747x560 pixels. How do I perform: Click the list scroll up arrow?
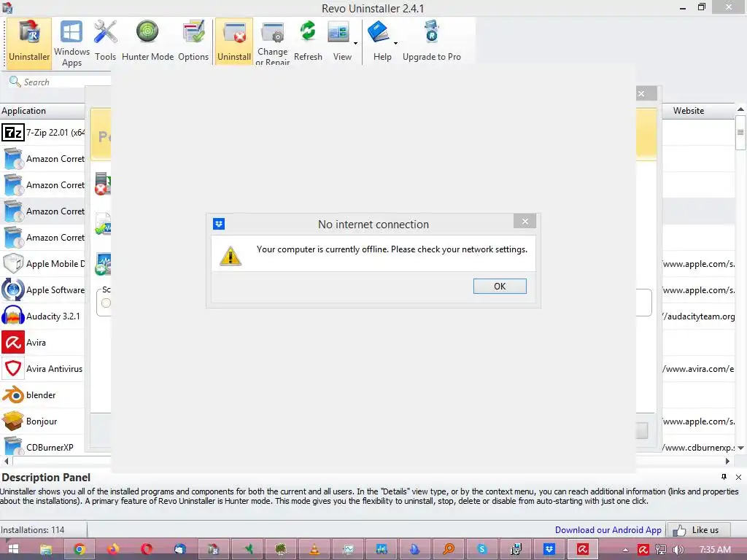coord(741,109)
